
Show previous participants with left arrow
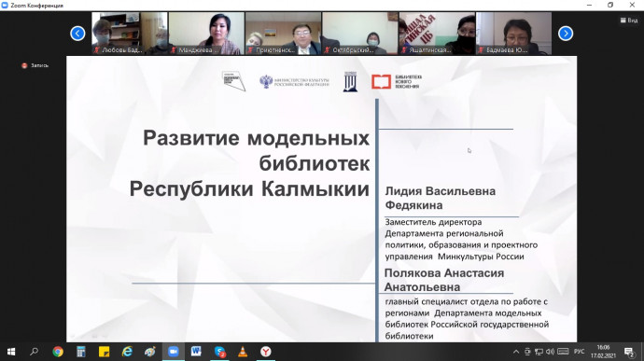pyautogui.click(x=77, y=34)
